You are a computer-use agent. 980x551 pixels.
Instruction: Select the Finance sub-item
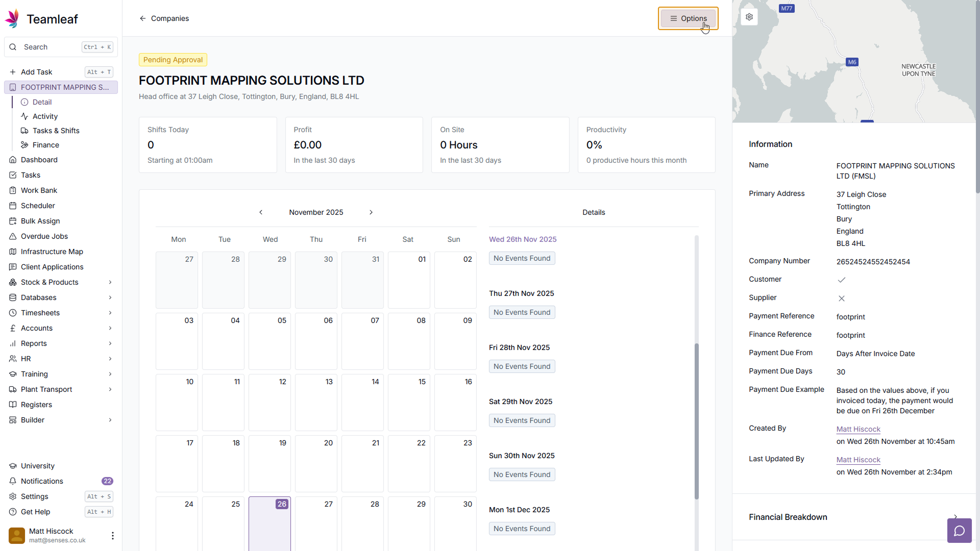[x=45, y=145]
